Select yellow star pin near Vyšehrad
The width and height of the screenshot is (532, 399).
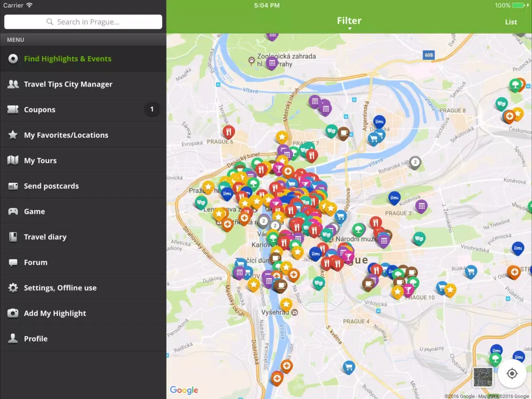[286, 304]
